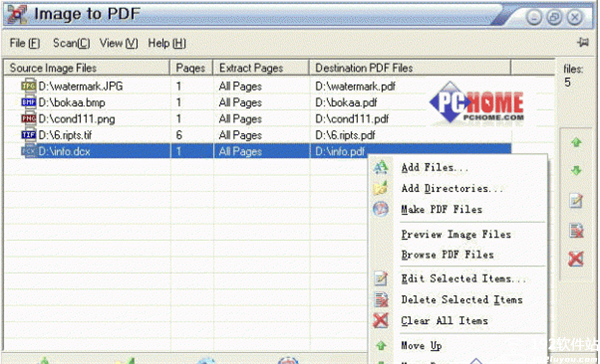Click the Source Image Files column header
Screen dimensions: 600x364
[87, 68]
